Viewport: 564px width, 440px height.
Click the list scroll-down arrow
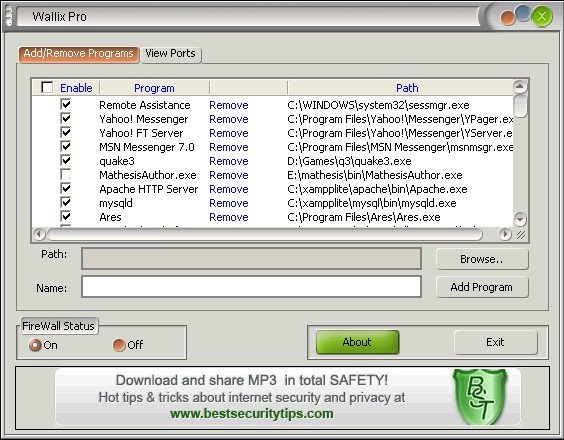520,219
